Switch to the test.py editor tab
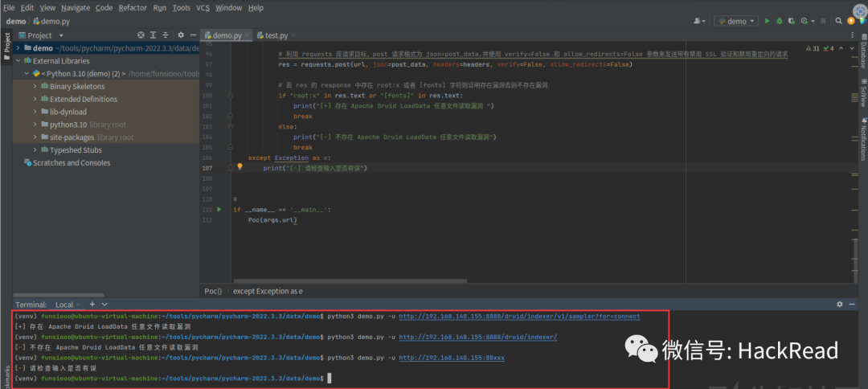 click(x=276, y=35)
